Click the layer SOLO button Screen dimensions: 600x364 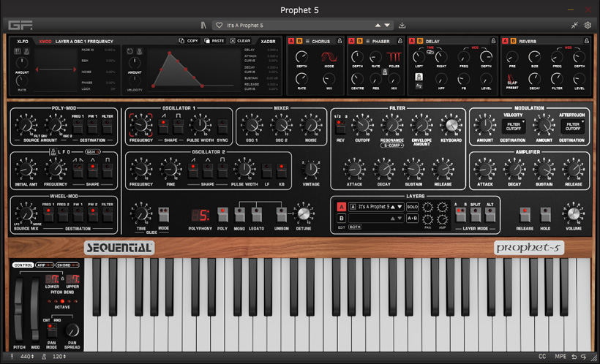(412, 207)
